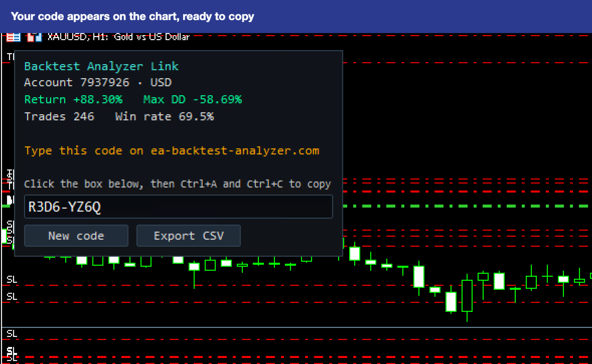The height and width of the screenshot is (364, 592).
Task: Click the Ctrl+A and Ctrl+C instruction line
Action: click(178, 184)
